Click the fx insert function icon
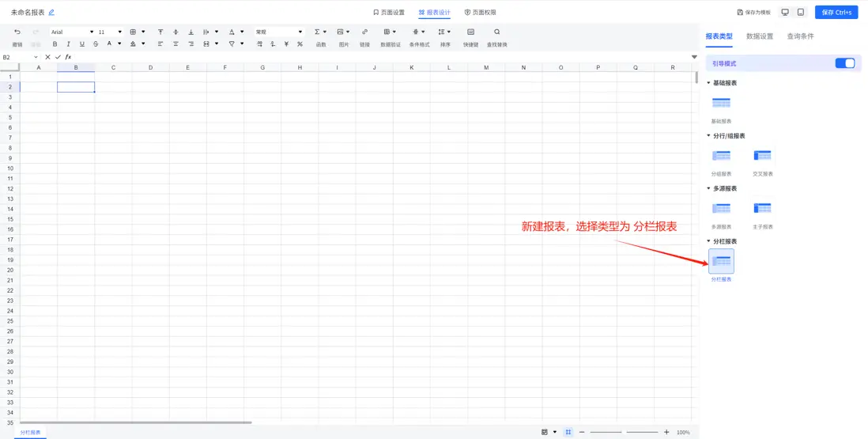 pos(68,57)
